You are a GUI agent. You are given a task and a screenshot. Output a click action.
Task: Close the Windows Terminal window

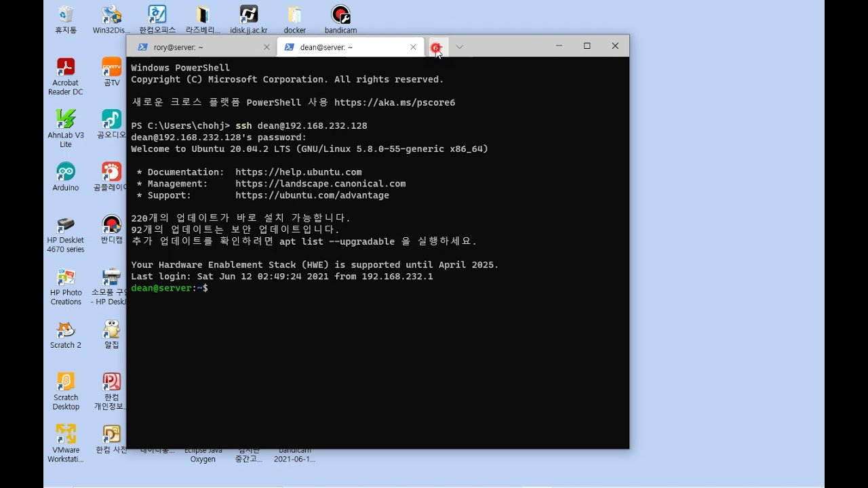615,45
